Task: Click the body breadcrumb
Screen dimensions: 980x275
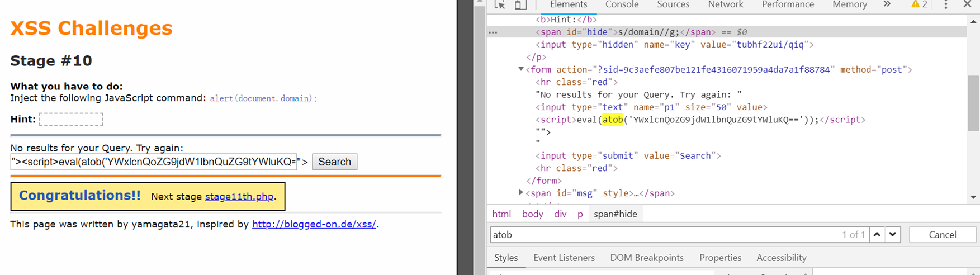Action: click(x=532, y=214)
